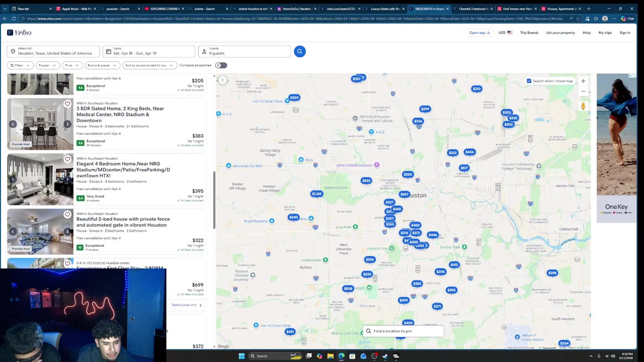Open the Guests 5 guests selector
The height and width of the screenshot is (362, 644).
click(x=244, y=51)
